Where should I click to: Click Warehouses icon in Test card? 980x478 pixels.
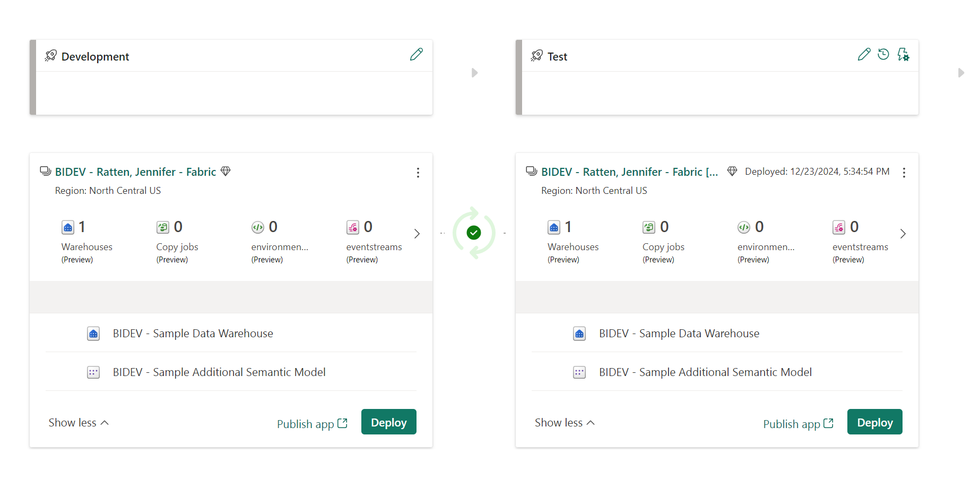point(554,227)
